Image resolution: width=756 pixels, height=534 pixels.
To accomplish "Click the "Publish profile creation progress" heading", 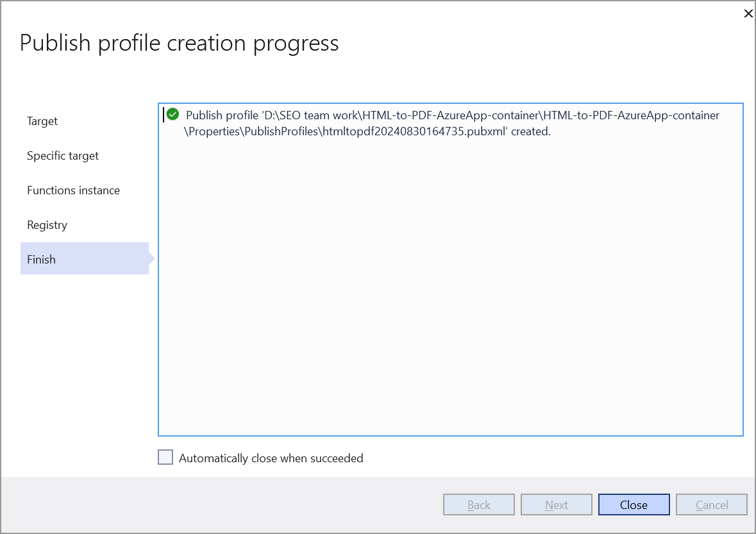I will tap(180, 43).
